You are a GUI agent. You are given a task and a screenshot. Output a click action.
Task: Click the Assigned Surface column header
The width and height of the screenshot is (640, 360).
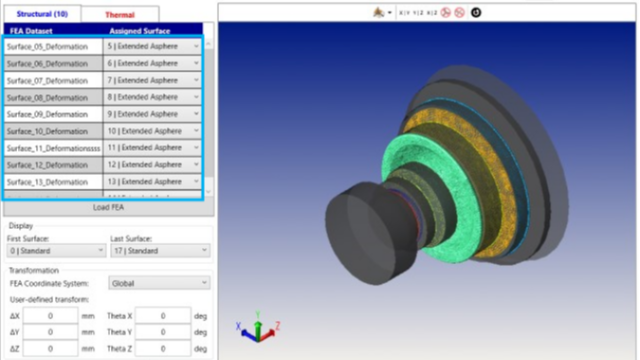pyautogui.click(x=140, y=31)
